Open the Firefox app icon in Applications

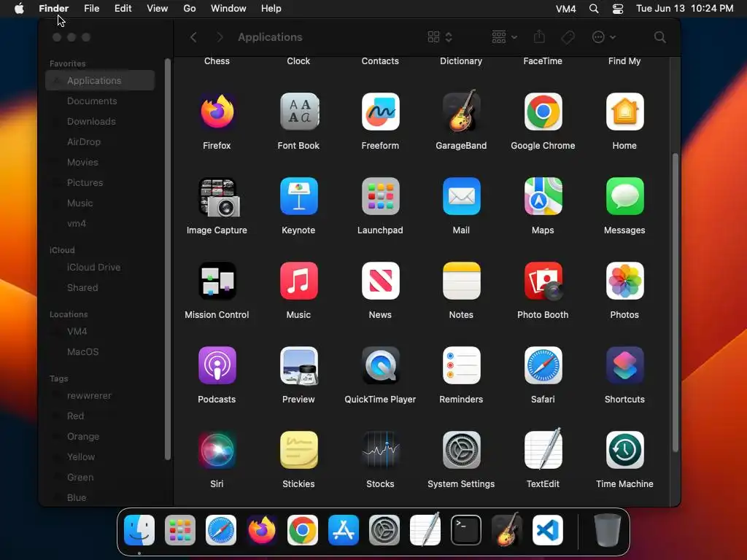click(x=217, y=112)
